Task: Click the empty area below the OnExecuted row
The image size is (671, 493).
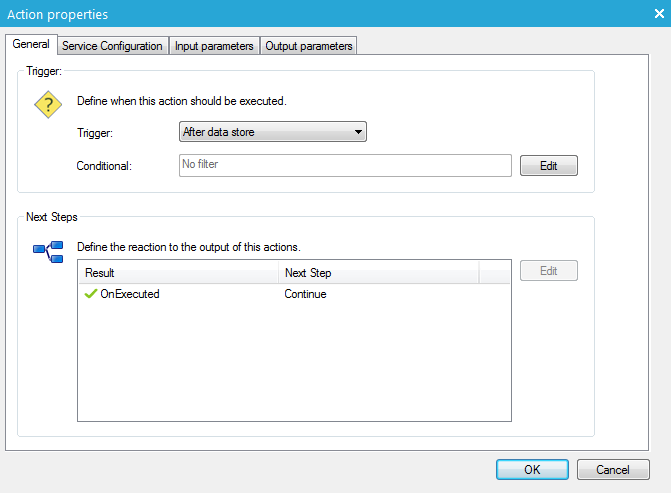Action: 294,370
